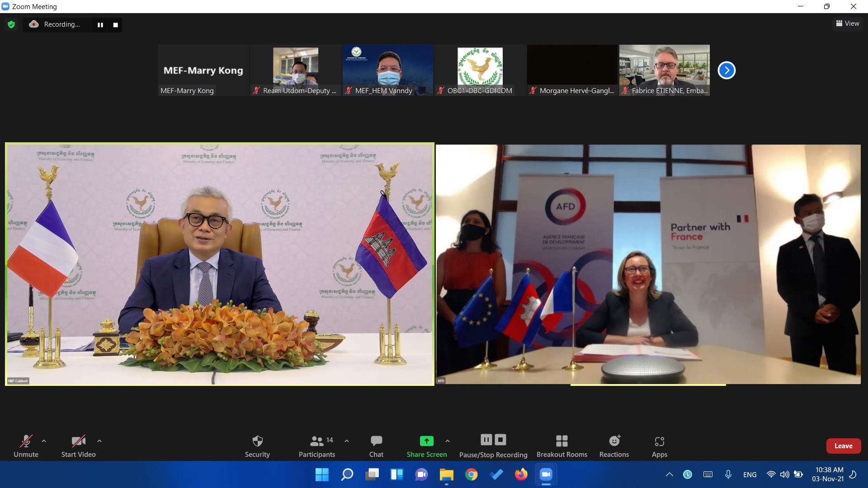The height and width of the screenshot is (488, 868).
Task: Click the green encryption shield icon
Action: 11,24
